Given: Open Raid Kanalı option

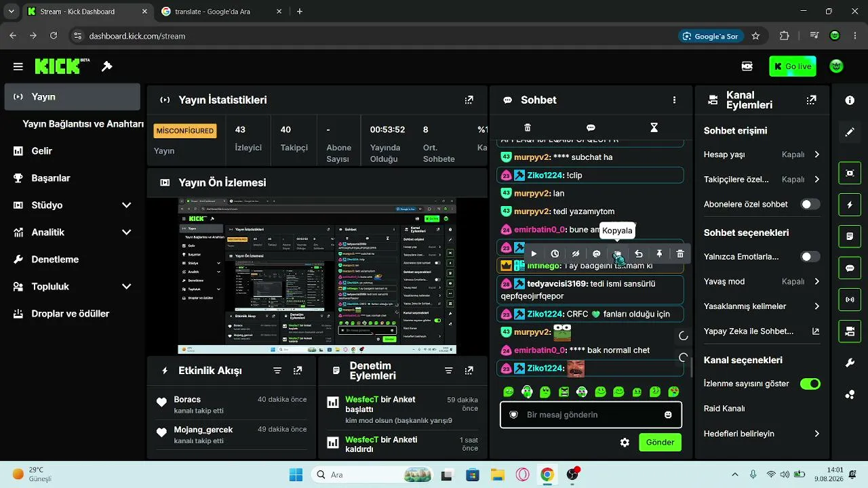Looking at the screenshot, I should coord(724,409).
